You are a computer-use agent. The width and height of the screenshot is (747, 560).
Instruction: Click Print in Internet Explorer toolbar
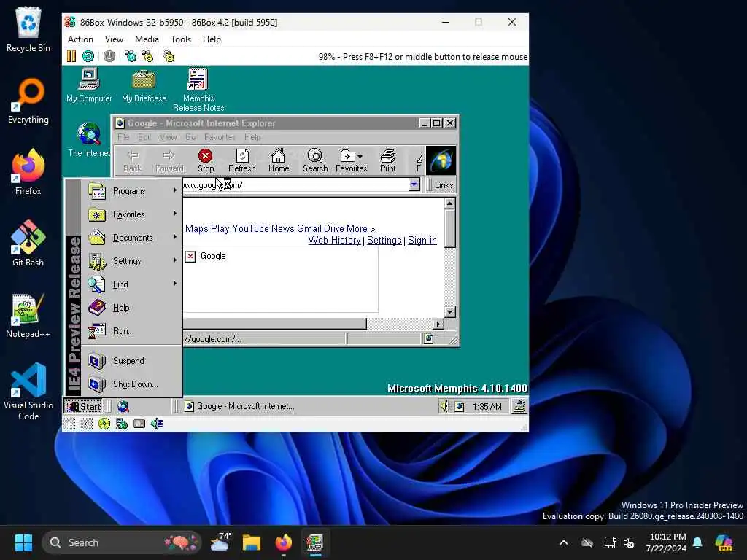click(388, 160)
